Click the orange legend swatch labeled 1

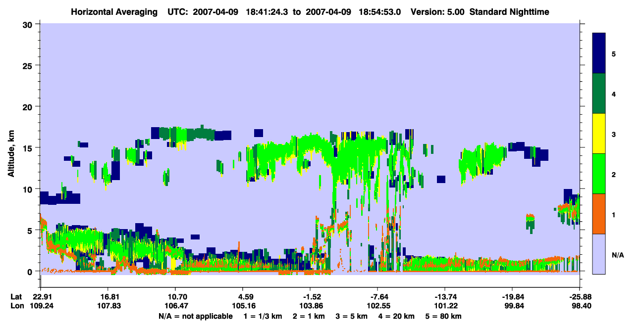point(599,214)
